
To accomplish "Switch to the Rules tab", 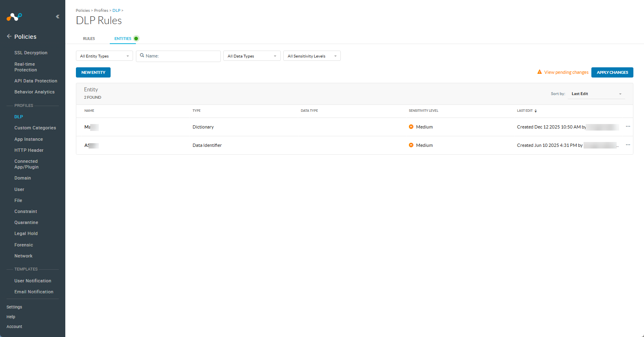I will [89, 38].
